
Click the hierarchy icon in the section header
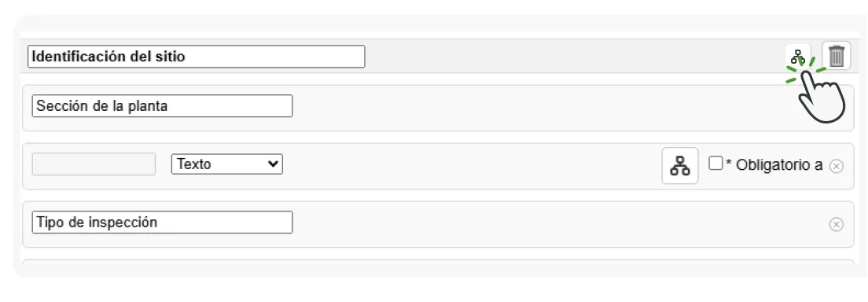tap(797, 56)
